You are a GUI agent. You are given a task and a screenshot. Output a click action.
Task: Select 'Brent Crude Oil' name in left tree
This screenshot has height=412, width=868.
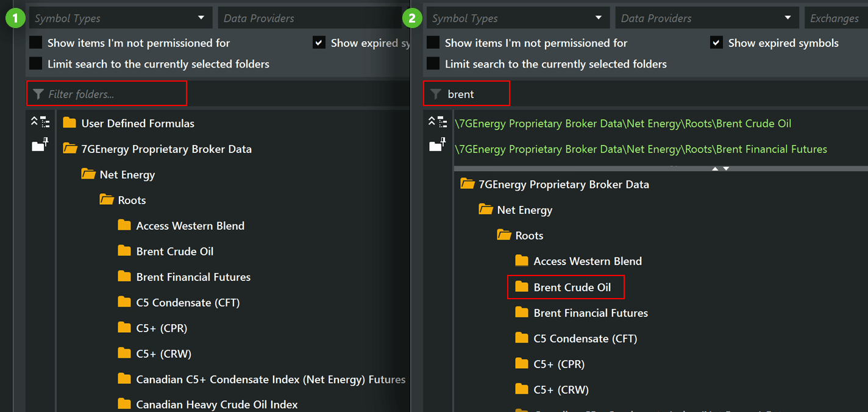[175, 251]
